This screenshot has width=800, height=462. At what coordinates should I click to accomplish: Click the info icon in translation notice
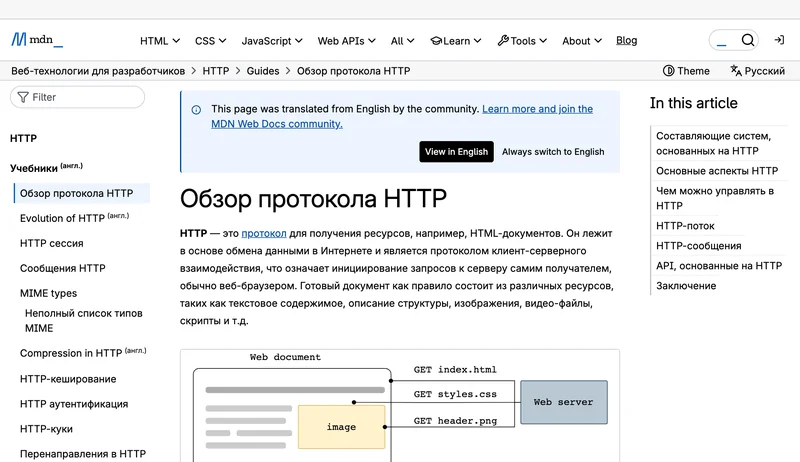click(x=196, y=110)
